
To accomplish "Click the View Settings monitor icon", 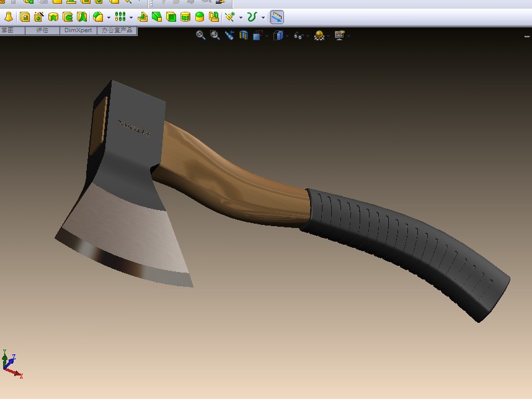I will pyautogui.click(x=340, y=35).
